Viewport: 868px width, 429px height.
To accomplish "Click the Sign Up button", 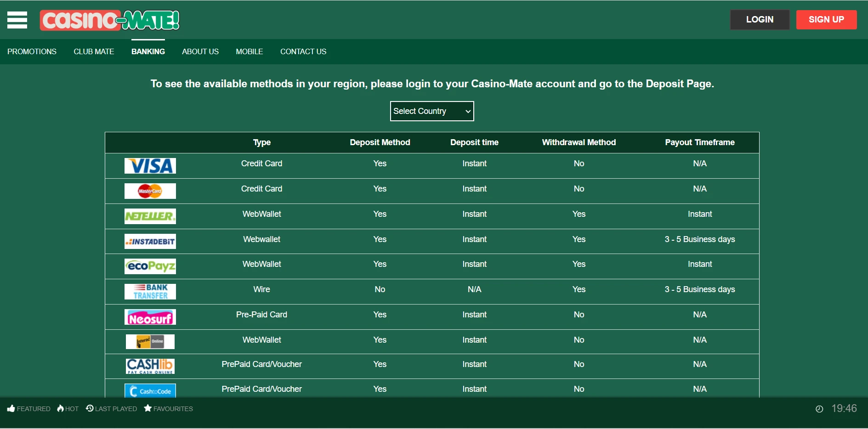I will [x=827, y=20].
